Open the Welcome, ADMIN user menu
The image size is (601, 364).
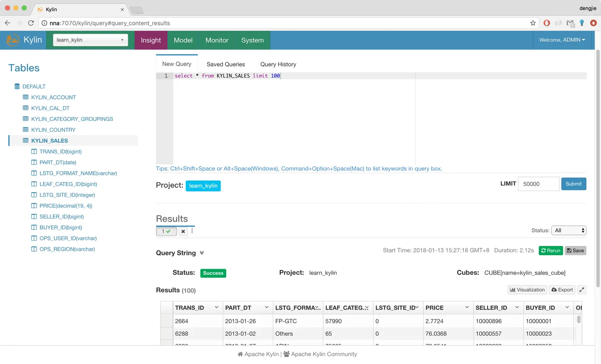562,40
